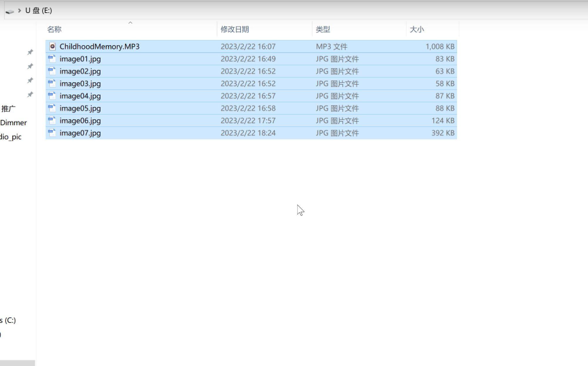Click the sidebar scrollbar at bottom

pyautogui.click(x=17, y=363)
